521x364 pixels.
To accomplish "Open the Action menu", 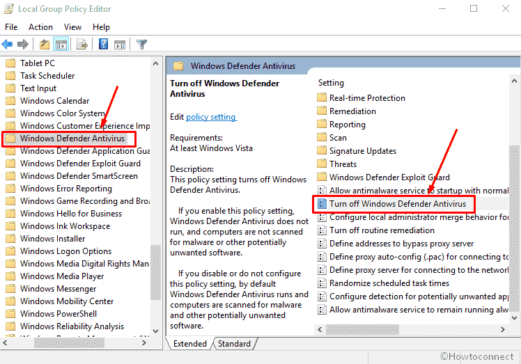I will tap(41, 27).
